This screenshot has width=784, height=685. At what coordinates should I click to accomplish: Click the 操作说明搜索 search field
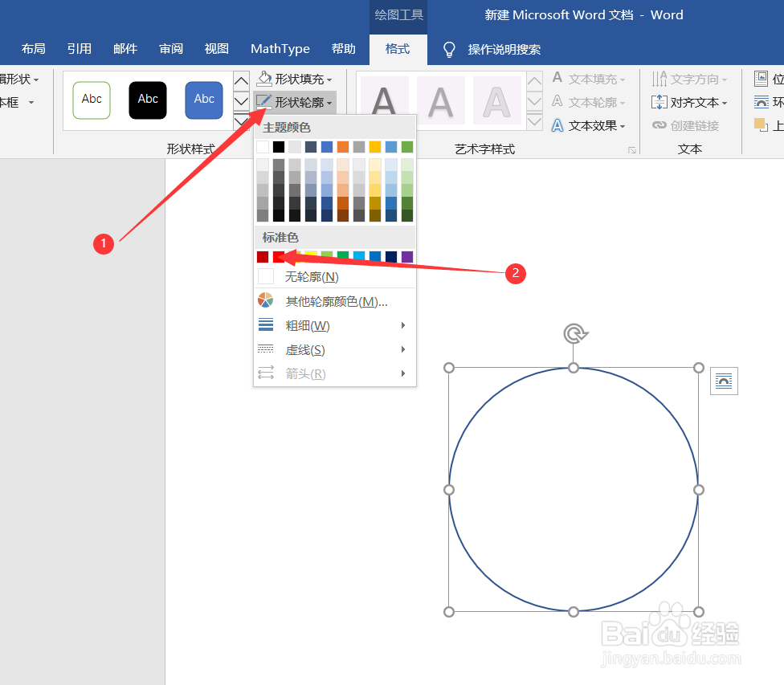click(504, 50)
